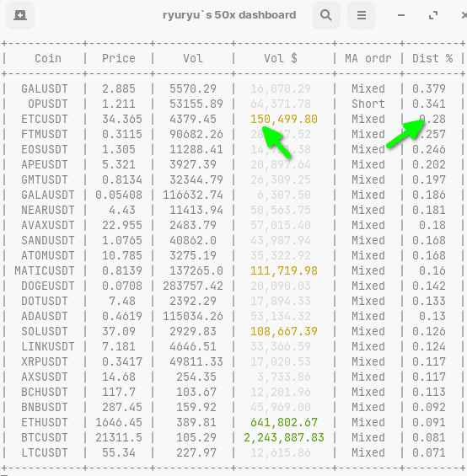The width and height of the screenshot is (467, 476).
Task: Open search with the magnifier icon
Action: 326,15
